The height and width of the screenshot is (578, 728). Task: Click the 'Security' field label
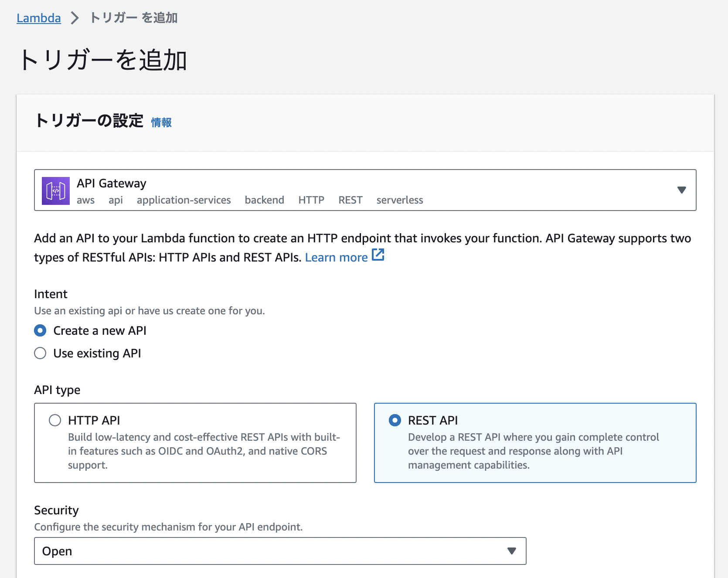coord(57,510)
